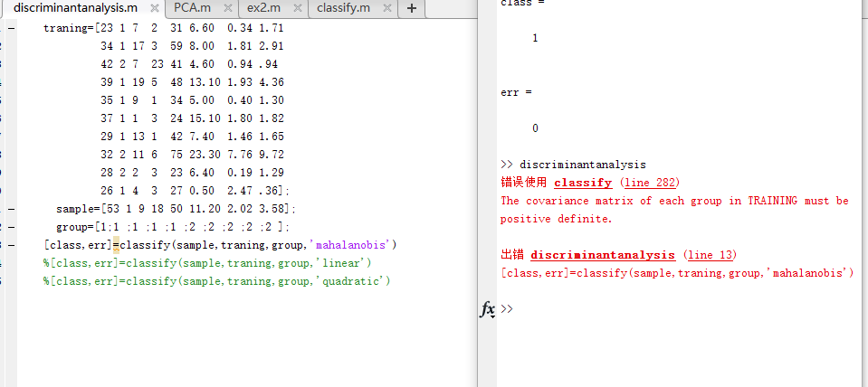Viewport: 868px width, 387px height.
Task: Click the commented 'linear' classify line
Action: pos(207,263)
